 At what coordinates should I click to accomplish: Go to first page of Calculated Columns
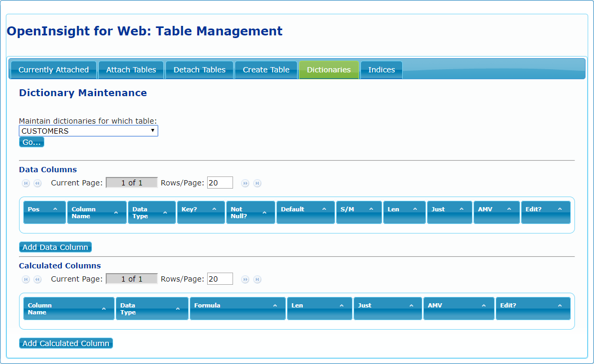tap(26, 279)
